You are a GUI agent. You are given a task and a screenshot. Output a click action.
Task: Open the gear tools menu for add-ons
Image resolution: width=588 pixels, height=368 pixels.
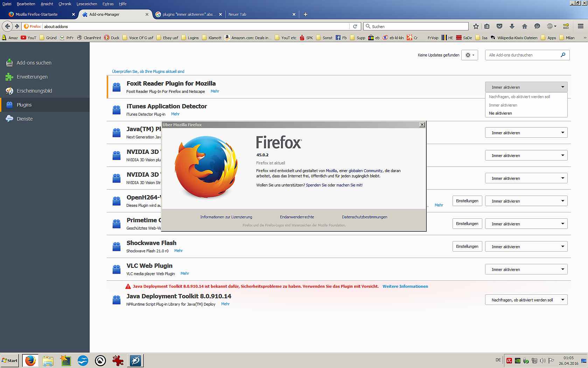pos(469,55)
